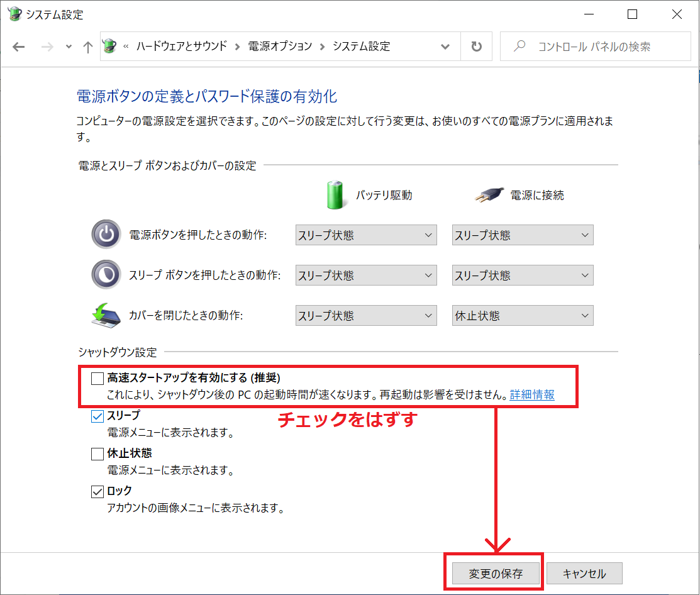Click the laptop lid close icon

tap(106, 315)
